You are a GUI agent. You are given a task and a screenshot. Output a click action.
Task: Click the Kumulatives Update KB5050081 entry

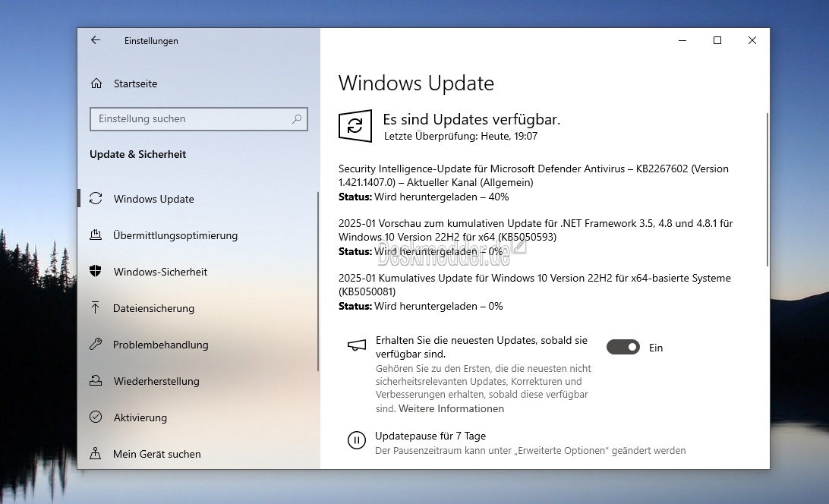point(534,285)
